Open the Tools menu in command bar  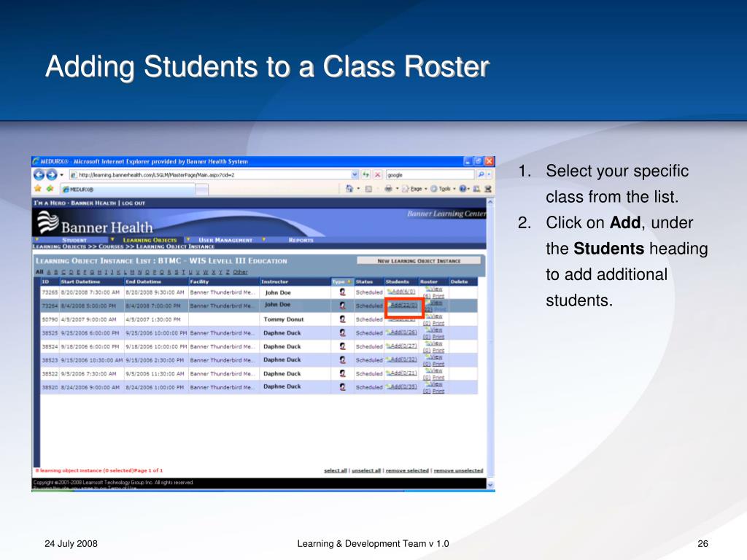(443, 189)
